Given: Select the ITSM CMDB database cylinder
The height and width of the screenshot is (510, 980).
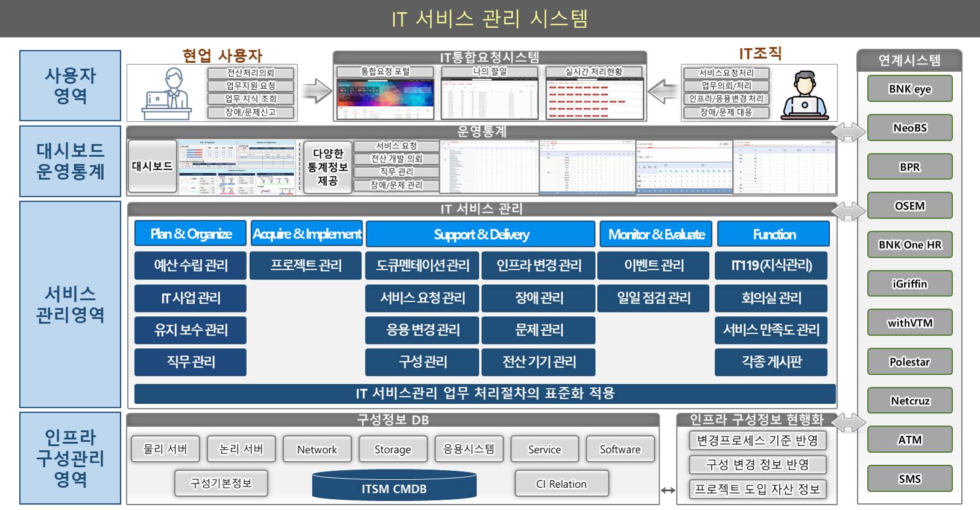Looking at the screenshot, I should [394, 486].
